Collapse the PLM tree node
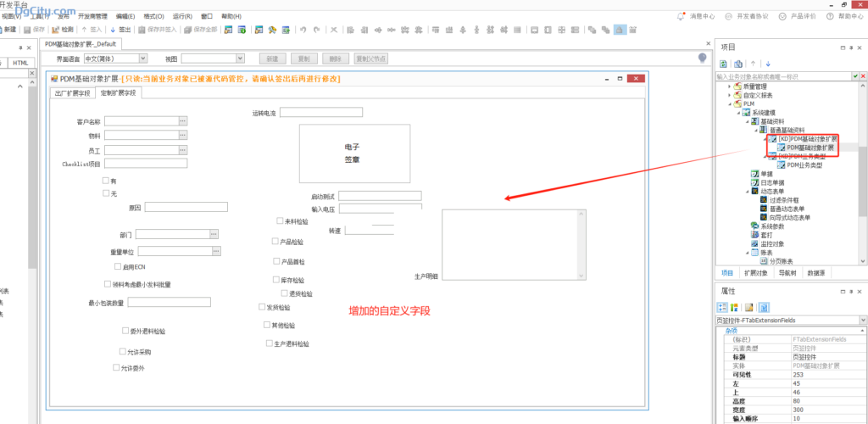The width and height of the screenshot is (868, 424). [730, 103]
